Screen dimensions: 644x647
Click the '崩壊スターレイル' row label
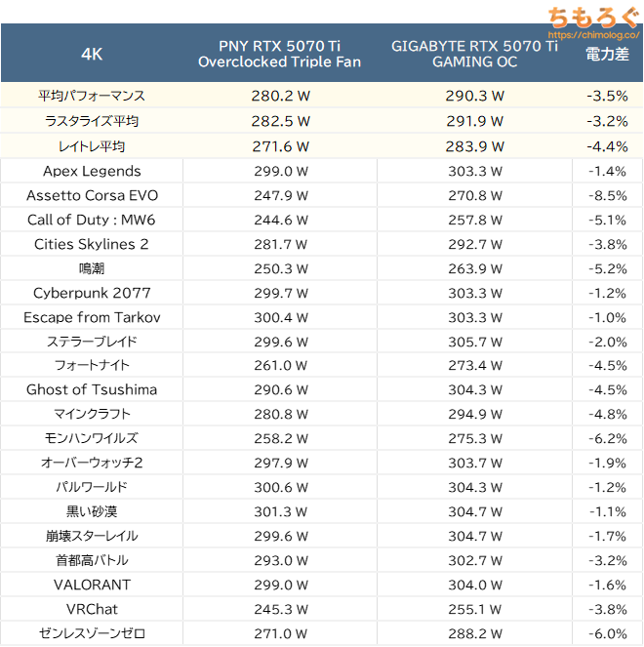click(92, 536)
